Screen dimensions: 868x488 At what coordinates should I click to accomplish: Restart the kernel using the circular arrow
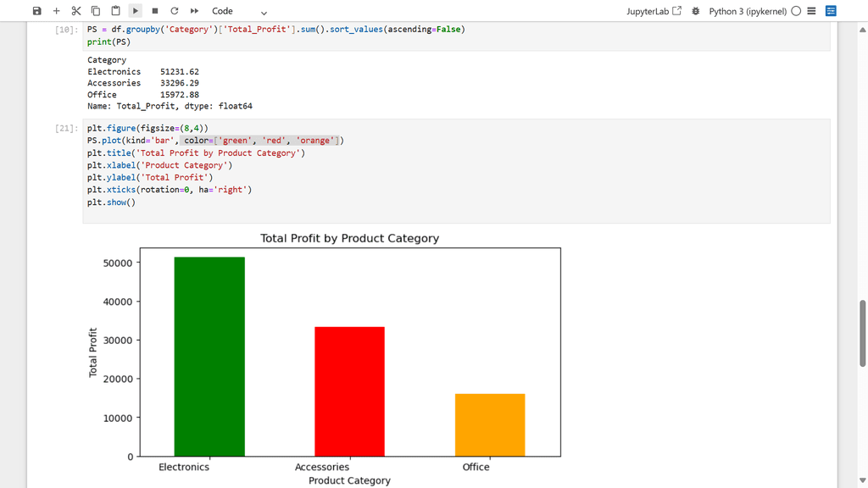175,11
